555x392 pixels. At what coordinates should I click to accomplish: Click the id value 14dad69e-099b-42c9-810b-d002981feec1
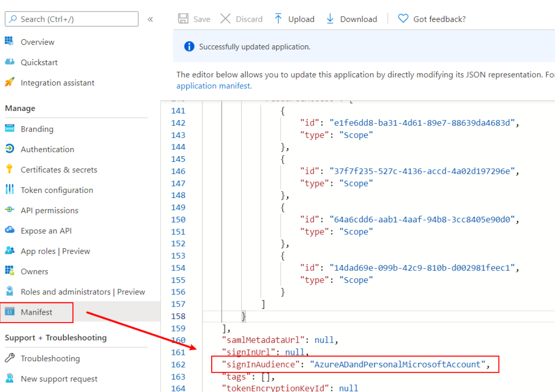click(422, 268)
